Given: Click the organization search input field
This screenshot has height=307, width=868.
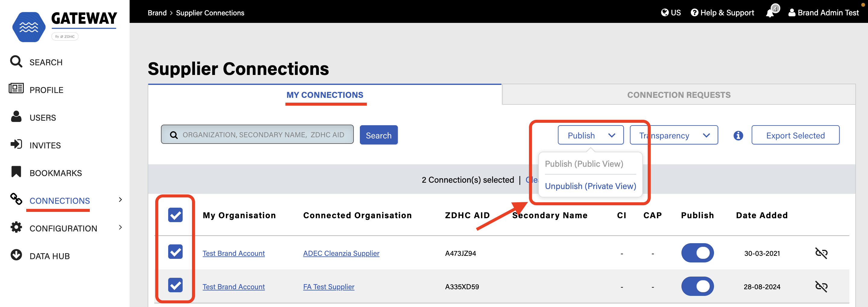Looking at the screenshot, I should pyautogui.click(x=263, y=135).
